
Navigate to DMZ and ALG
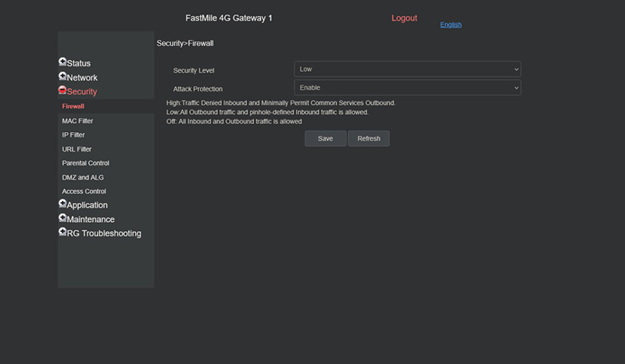click(83, 177)
